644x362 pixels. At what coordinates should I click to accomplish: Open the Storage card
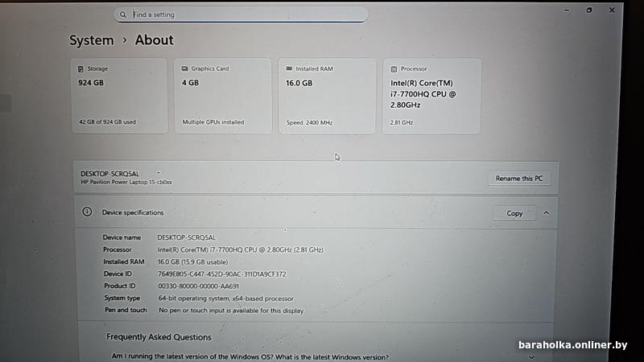(119, 96)
